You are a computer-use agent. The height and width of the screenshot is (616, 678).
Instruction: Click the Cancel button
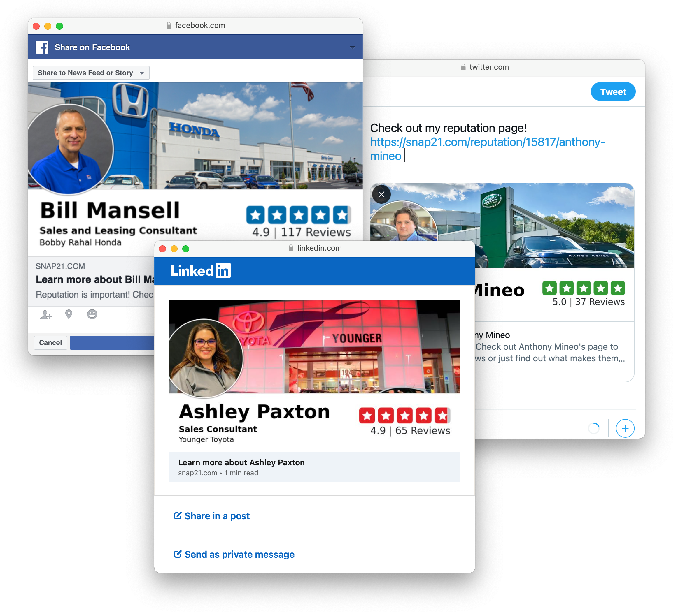coord(50,343)
